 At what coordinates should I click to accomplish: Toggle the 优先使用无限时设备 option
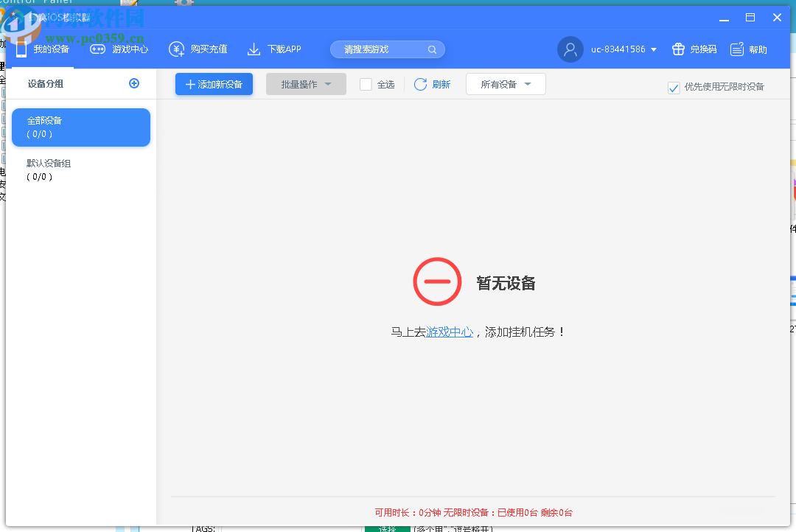pyautogui.click(x=674, y=87)
